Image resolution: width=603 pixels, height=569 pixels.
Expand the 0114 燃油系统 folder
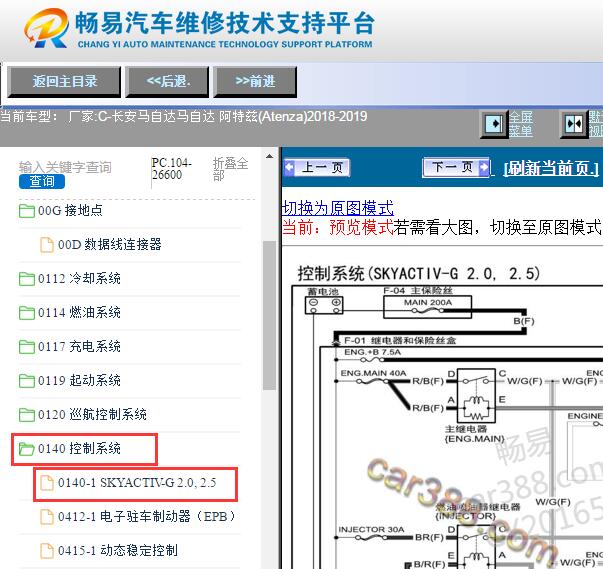click(79, 312)
